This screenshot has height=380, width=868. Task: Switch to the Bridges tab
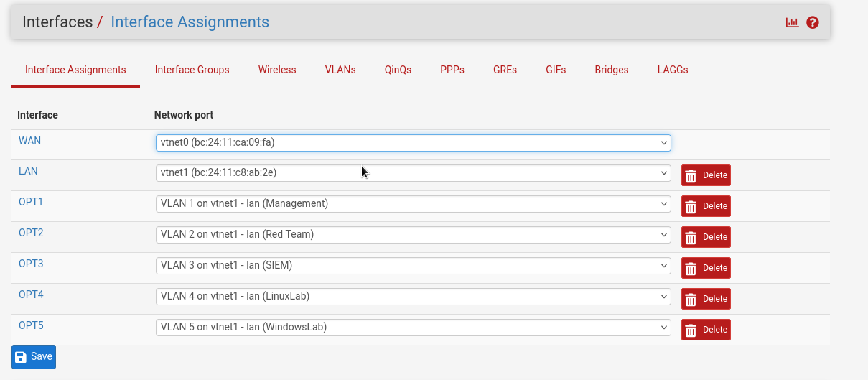(x=612, y=70)
